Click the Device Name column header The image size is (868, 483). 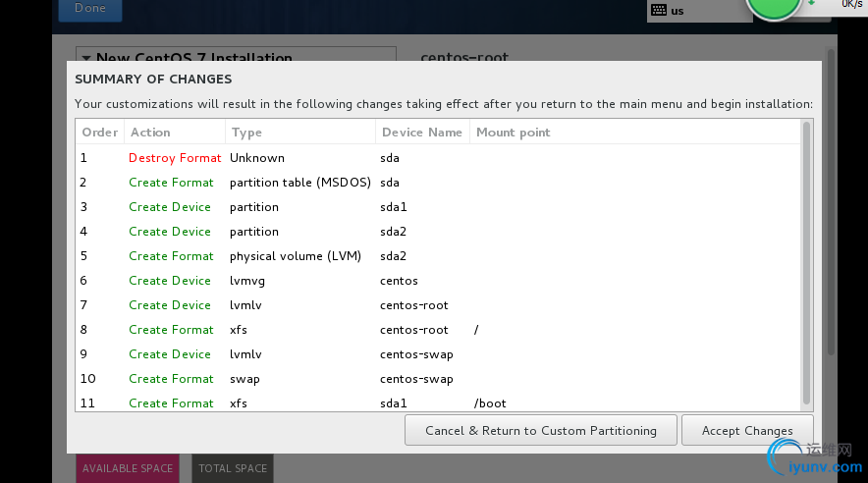tap(422, 133)
